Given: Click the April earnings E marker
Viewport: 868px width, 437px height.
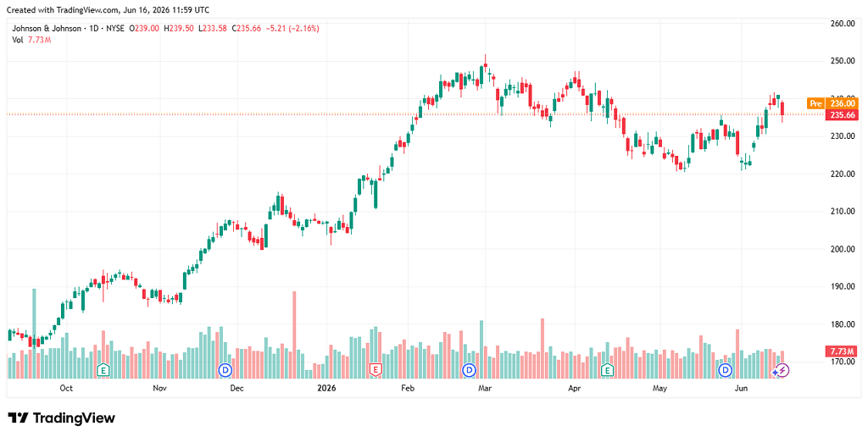Looking at the screenshot, I should 609,369.
